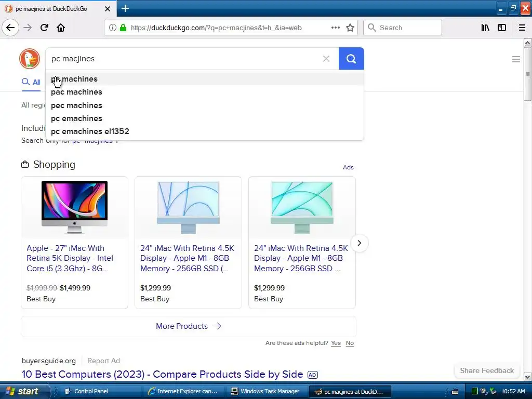The image size is (532, 399).
Task: Click the vertical scrollbar thumb
Action: pos(527,74)
